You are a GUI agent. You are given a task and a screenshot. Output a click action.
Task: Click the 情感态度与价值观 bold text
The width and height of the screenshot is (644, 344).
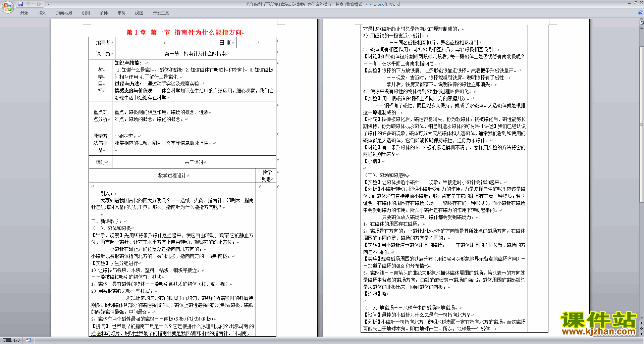coord(134,91)
